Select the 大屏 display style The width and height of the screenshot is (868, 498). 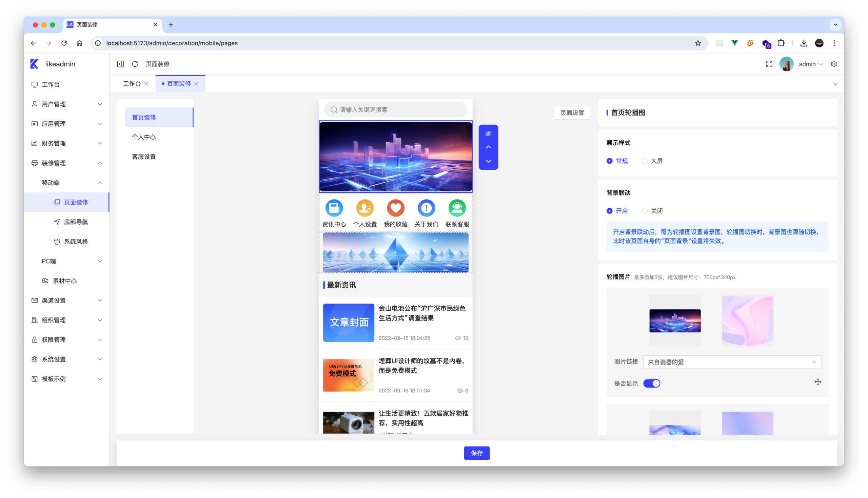point(645,161)
